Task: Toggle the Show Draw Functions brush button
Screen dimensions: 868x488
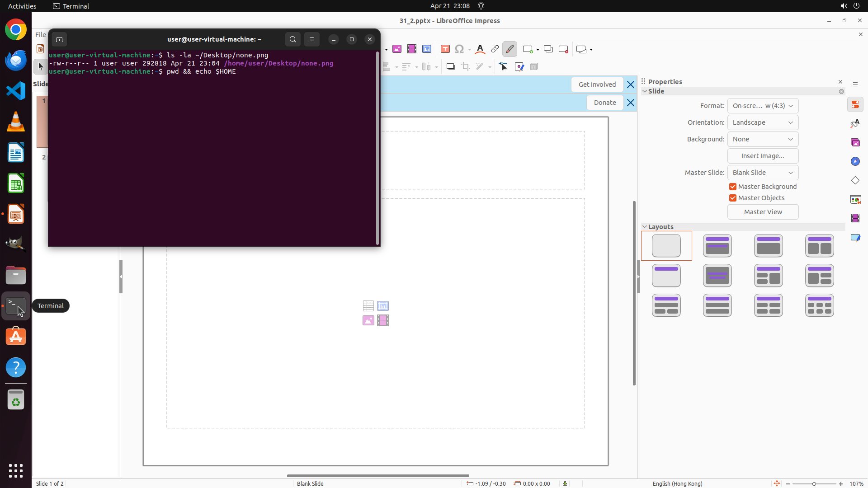Action: tap(510, 49)
